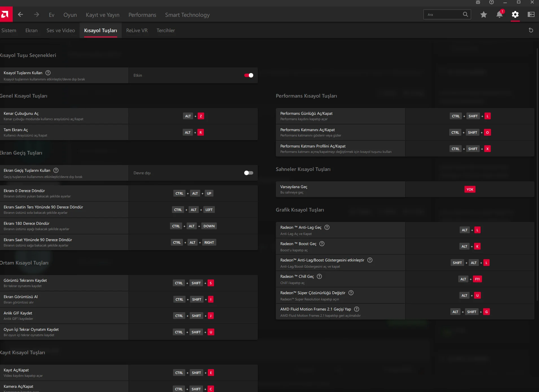Select the Ekran settings tab

pos(31,30)
